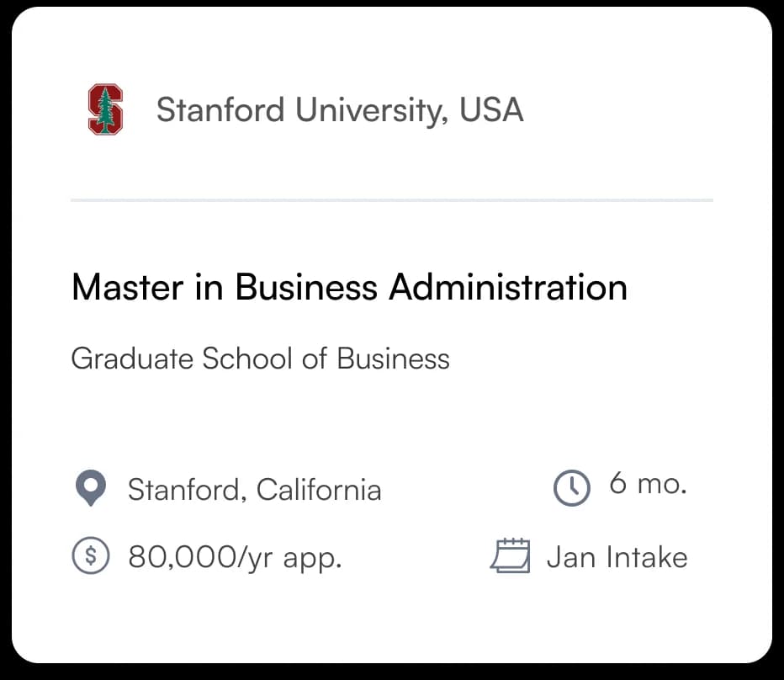Click the 6 mo. duration label
The image size is (784, 680).
pos(648,483)
